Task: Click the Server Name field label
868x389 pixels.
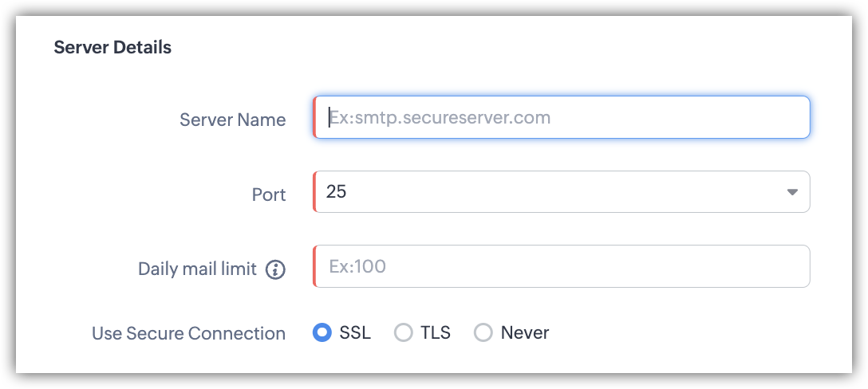Action: tap(232, 120)
